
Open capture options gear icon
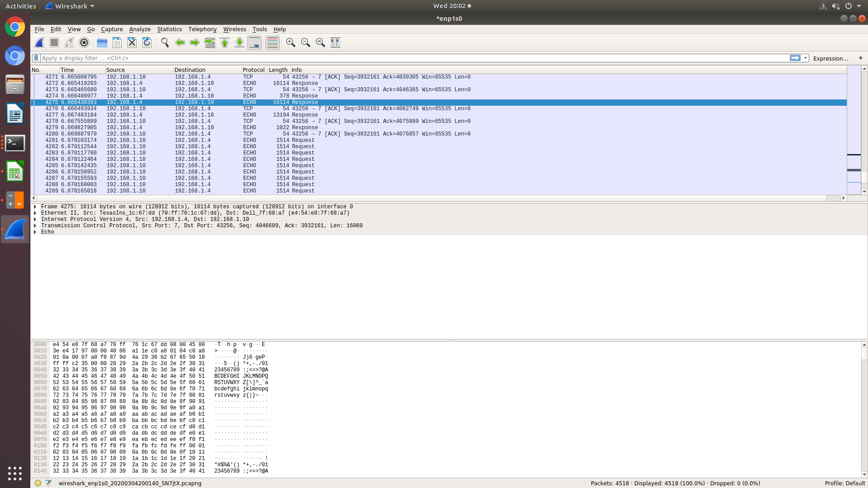pyautogui.click(x=84, y=42)
